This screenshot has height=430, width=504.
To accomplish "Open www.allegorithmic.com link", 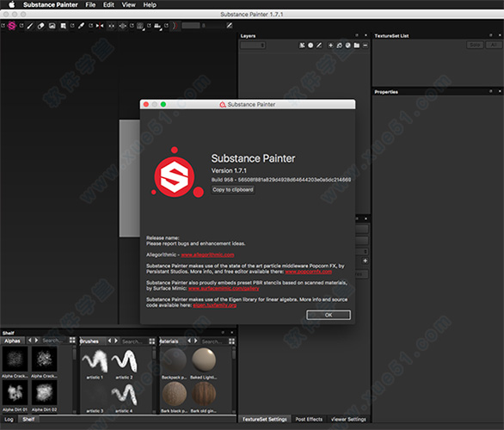I will pyautogui.click(x=207, y=255).
